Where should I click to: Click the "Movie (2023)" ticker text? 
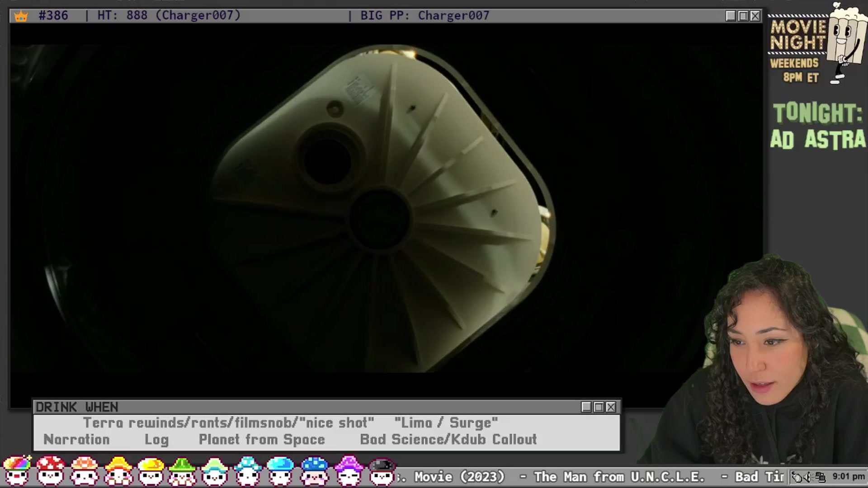coord(459,477)
